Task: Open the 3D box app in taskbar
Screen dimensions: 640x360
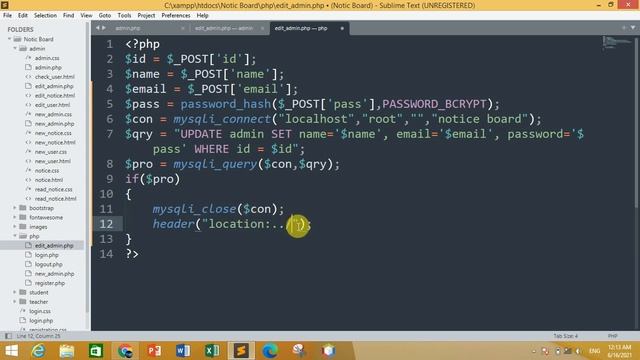Action: [328, 351]
